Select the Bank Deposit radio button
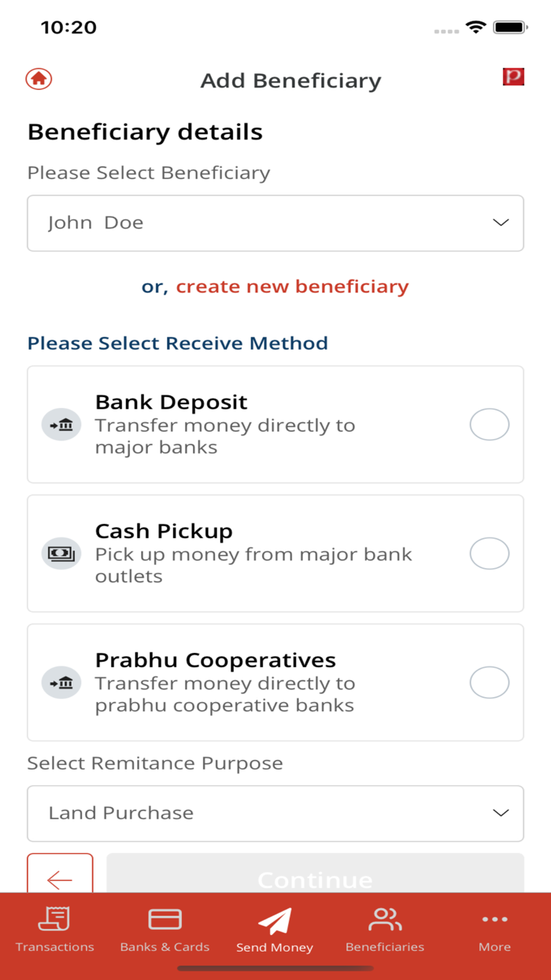 tap(489, 424)
